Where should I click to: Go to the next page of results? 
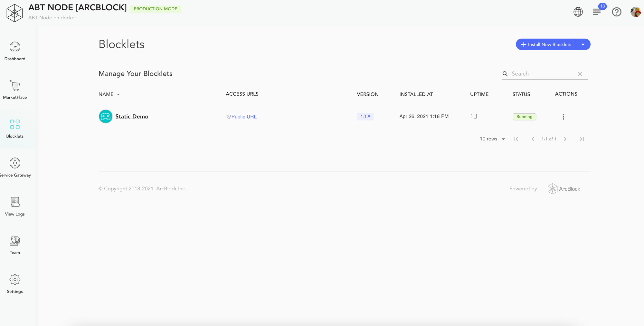click(565, 139)
